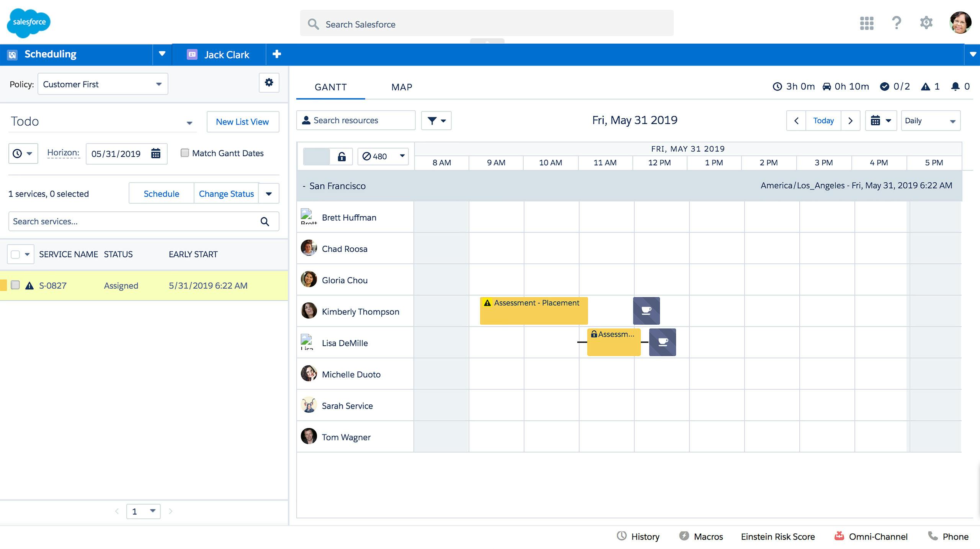
Task: Go to next day arrow
Action: [850, 121]
